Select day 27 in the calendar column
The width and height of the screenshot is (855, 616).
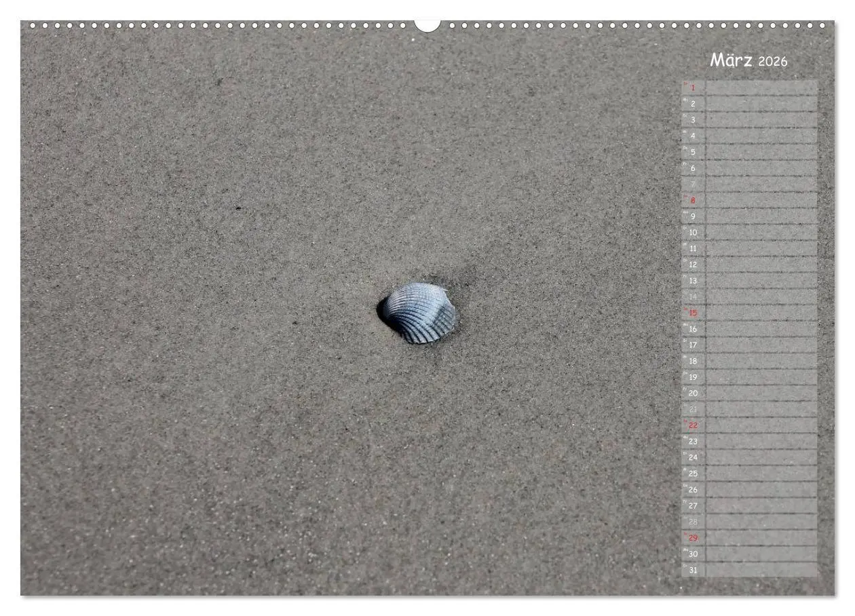tap(693, 505)
